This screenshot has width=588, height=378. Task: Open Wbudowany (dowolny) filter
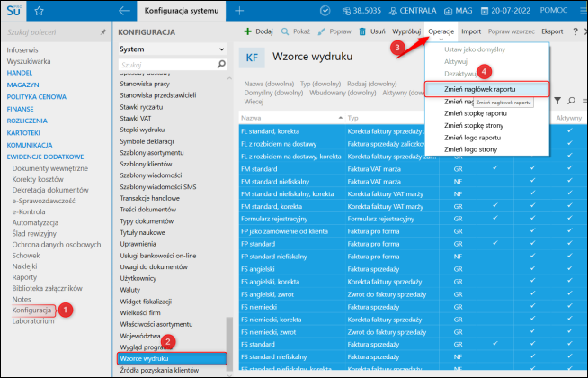343,93
